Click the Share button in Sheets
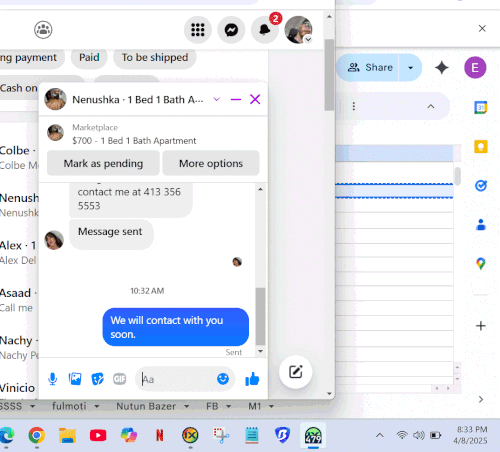The image size is (500, 452). (368, 68)
